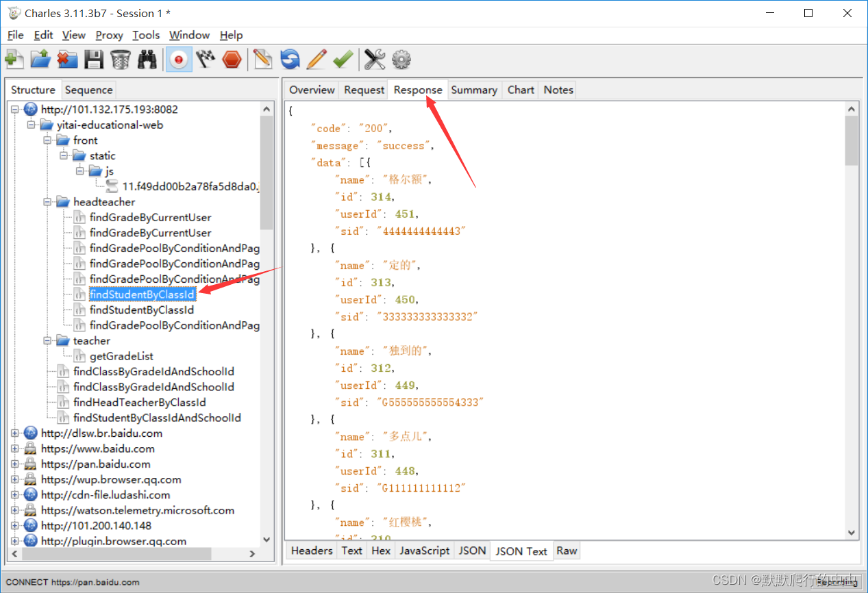The image size is (868, 593).
Task: Click the file icon beside 11.f49dd00b2a78fa5d8da0
Action: pyautogui.click(x=112, y=186)
